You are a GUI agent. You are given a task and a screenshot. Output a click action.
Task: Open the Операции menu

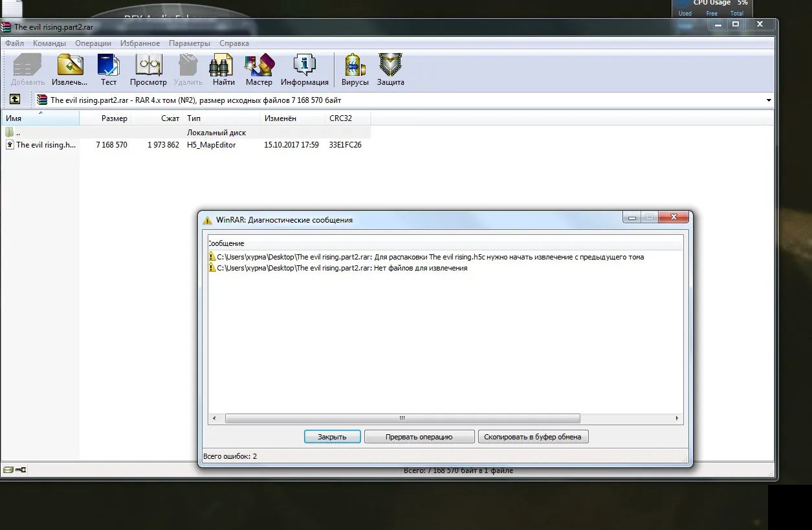(x=93, y=43)
